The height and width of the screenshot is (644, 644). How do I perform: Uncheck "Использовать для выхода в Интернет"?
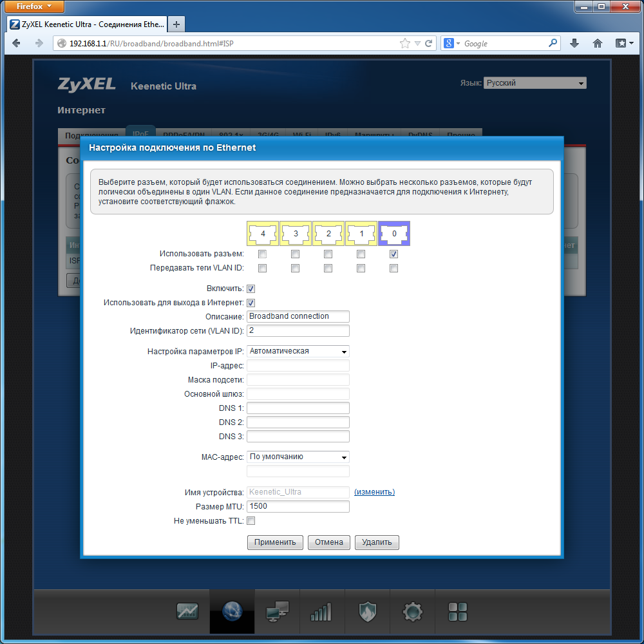251,303
